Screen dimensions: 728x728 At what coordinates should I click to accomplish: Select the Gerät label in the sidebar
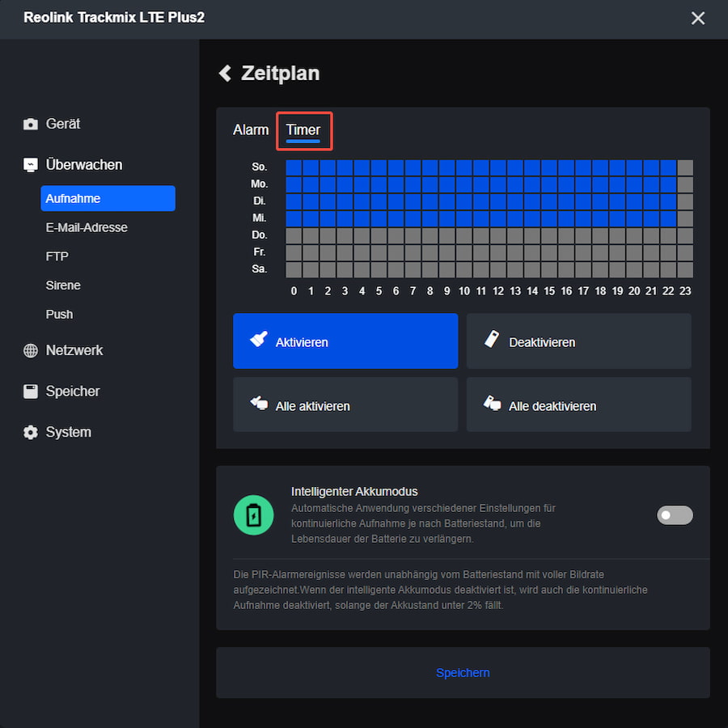pyautogui.click(x=62, y=124)
